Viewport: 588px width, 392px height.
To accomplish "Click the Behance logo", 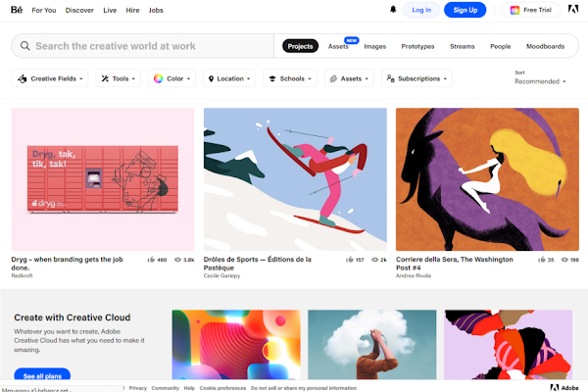I will [17, 10].
